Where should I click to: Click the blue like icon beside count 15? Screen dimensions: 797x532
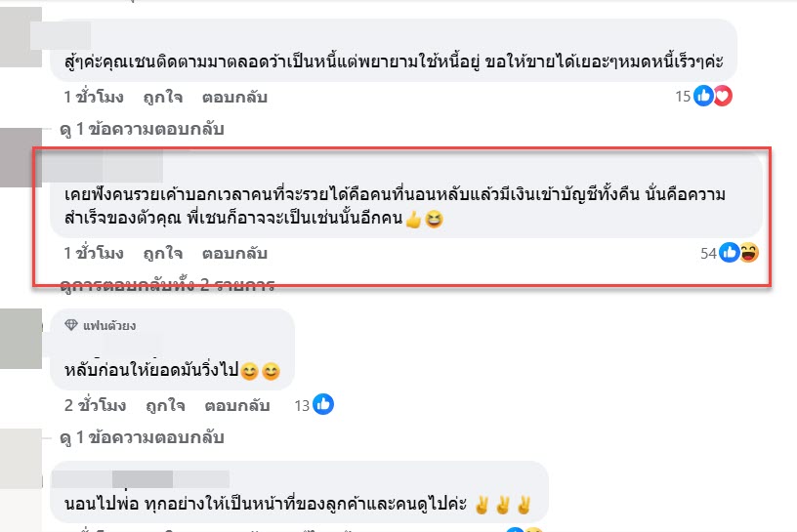(703, 96)
